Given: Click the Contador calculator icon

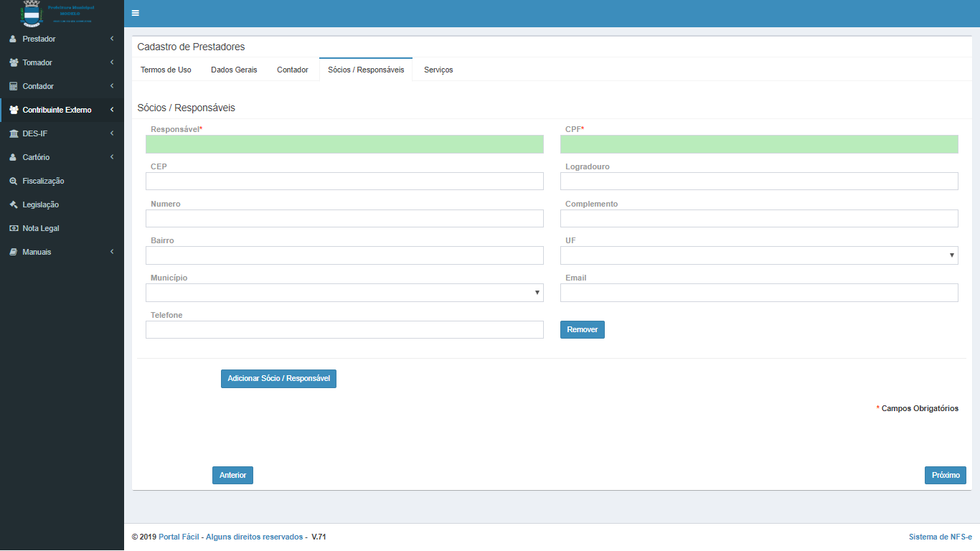Looking at the screenshot, I should 13,86.
